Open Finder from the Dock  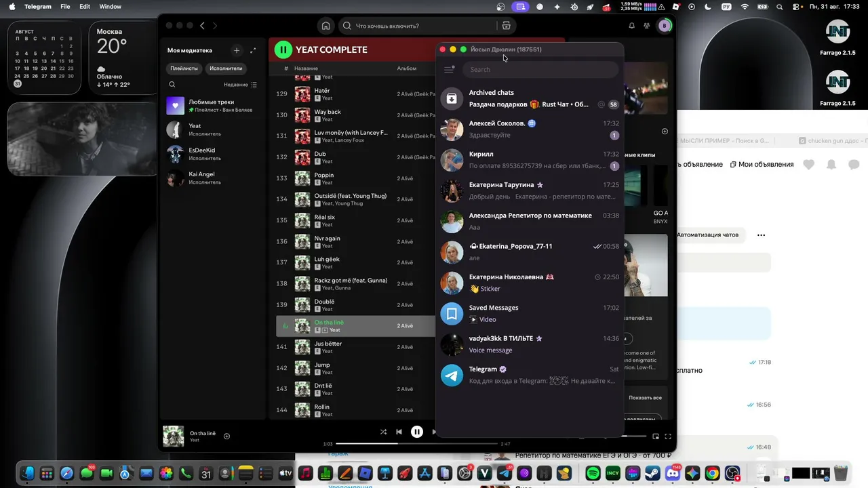(x=26, y=474)
